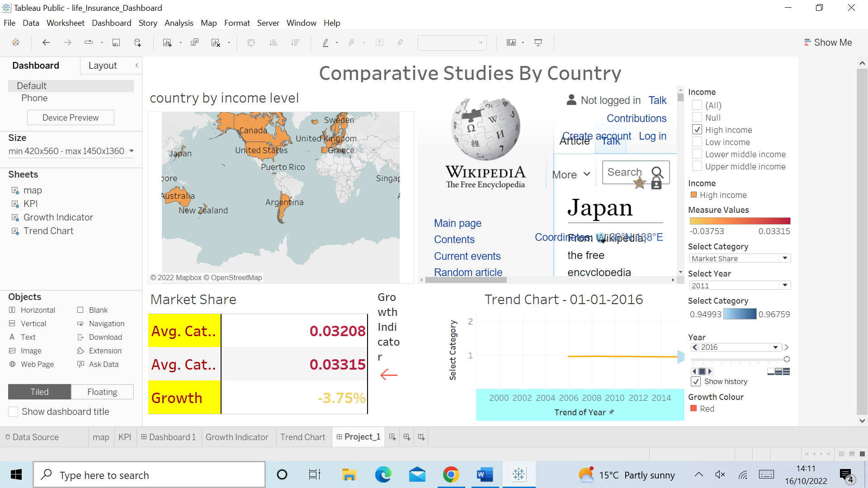Image resolution: width=868 pixels, height=488 pixels.
Task: Uncheck the High income filter checkbox
Action: click(x=697, y=130)
